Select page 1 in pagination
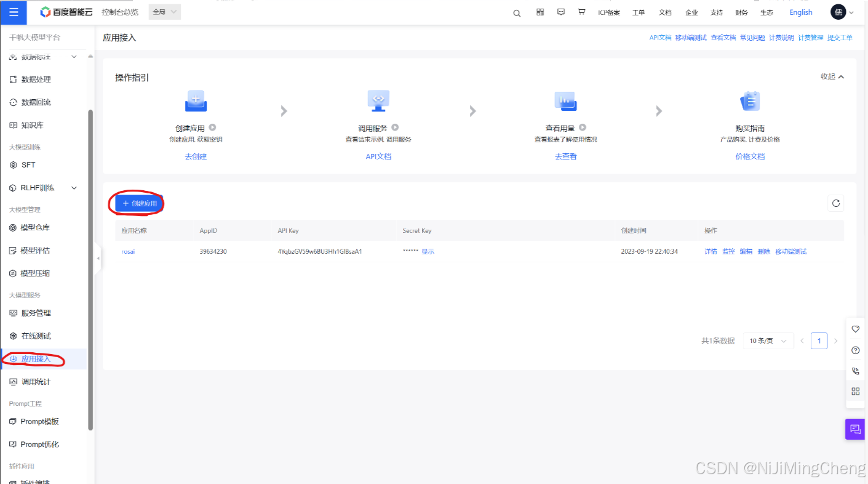Screen dimensions: 868x484 click(819, 341)
